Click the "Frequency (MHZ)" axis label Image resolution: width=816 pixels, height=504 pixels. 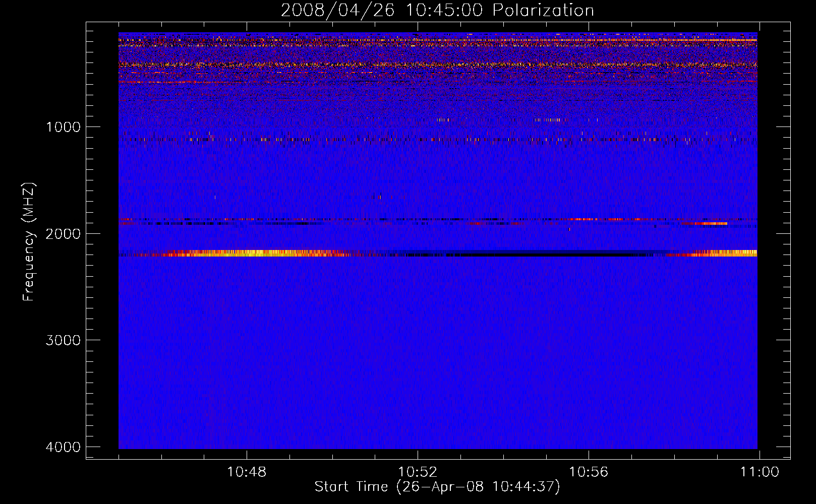coord(29,241)
